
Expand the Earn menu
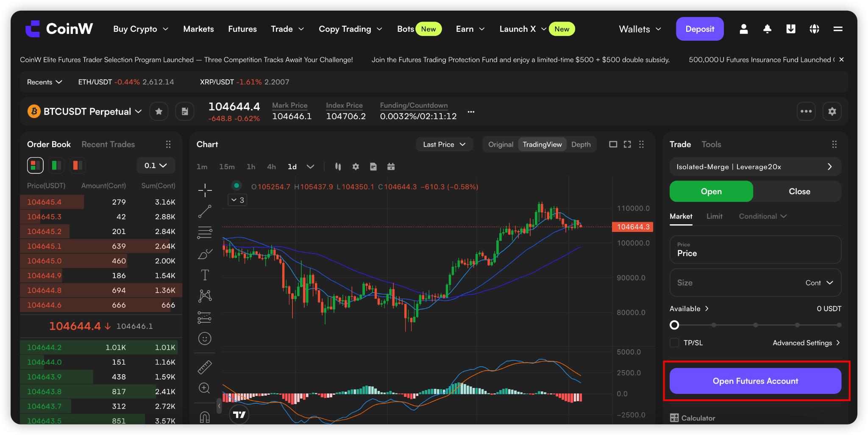tap(470, 29)
